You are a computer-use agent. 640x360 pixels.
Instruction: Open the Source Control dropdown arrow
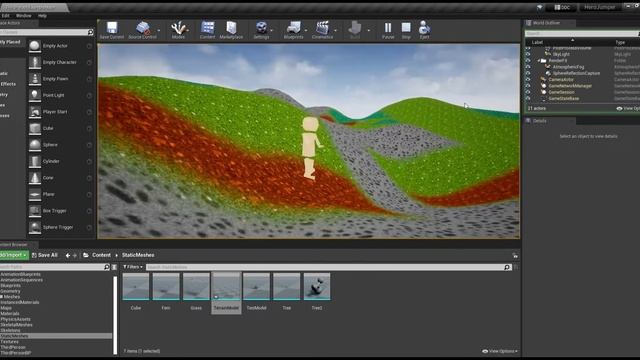[x=159, y=31]
